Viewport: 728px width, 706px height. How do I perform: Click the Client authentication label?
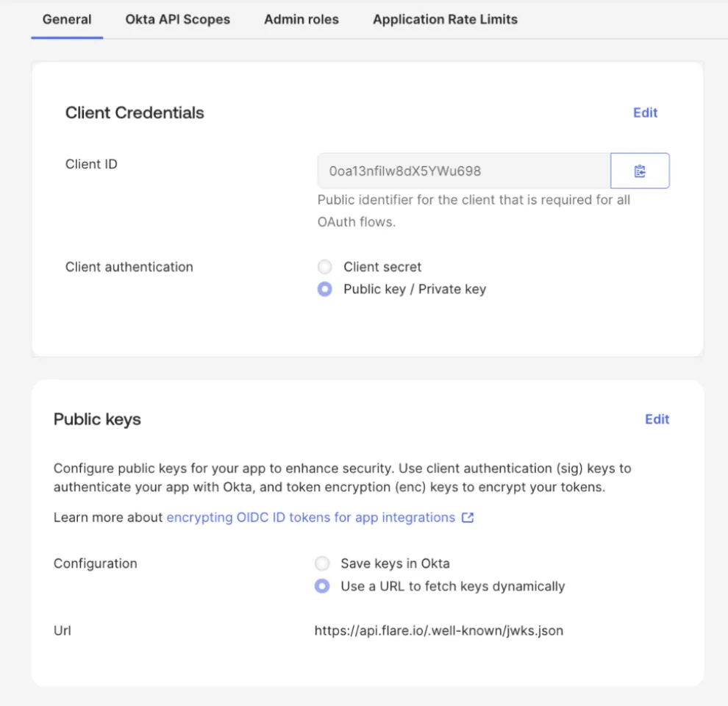click(129, 267)
